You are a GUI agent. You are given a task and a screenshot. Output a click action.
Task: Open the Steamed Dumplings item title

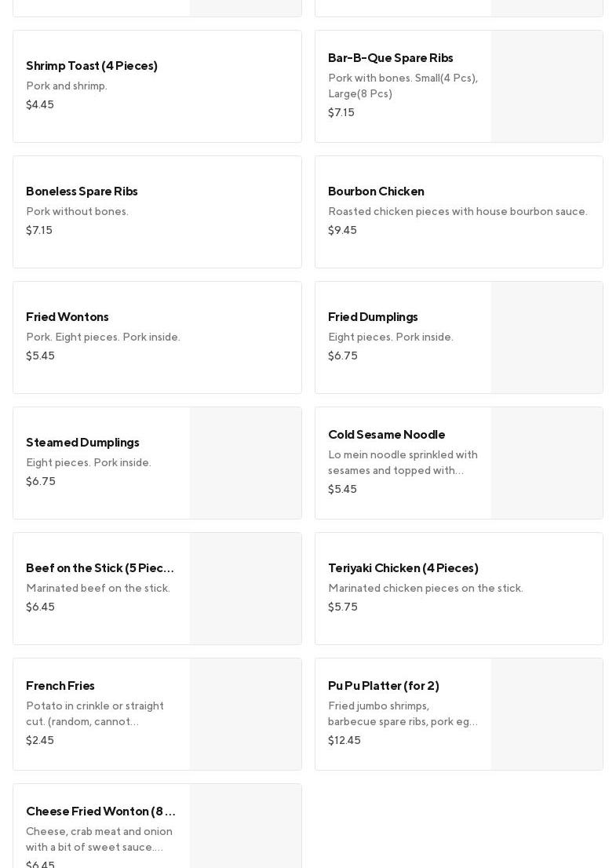[x=82, y=443]
